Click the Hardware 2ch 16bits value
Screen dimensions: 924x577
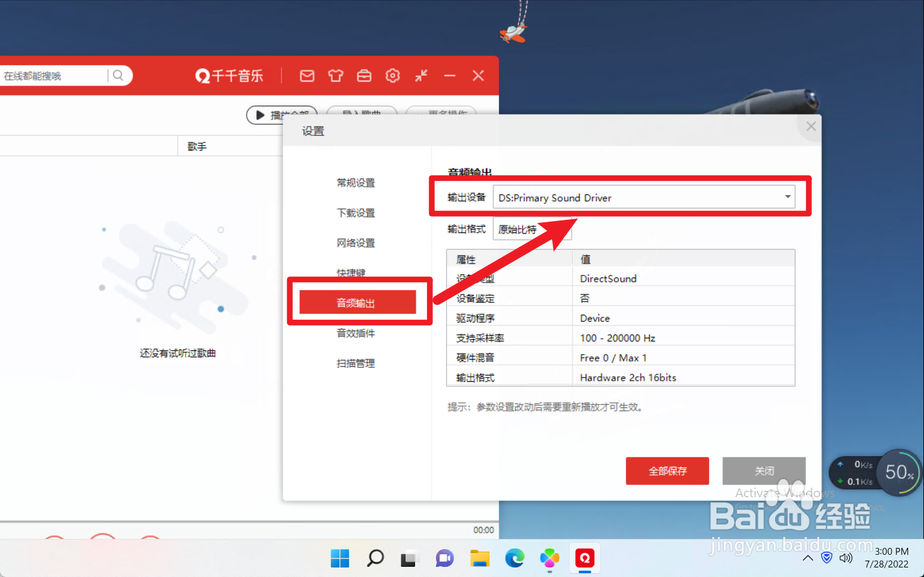coord(628,377)
